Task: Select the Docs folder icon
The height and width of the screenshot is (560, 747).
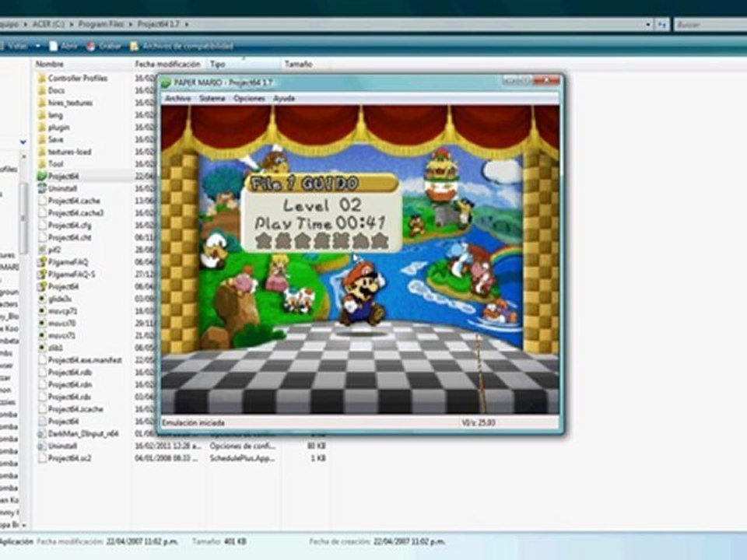Action: [x=42, y=90]
